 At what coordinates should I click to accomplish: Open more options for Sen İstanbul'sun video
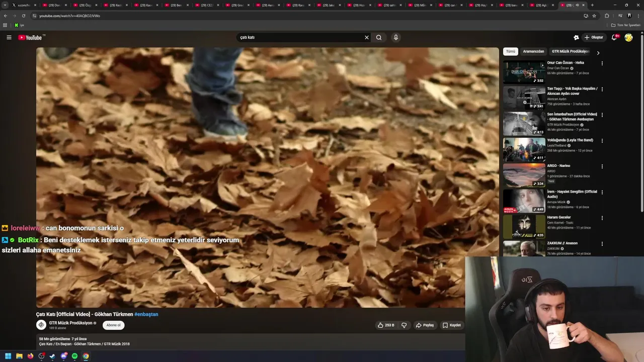602,115
